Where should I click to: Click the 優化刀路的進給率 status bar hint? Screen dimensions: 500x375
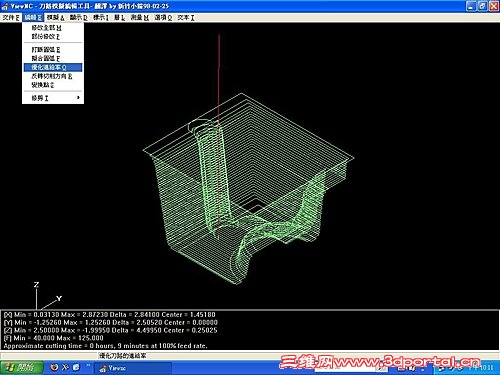coord(123,356)
